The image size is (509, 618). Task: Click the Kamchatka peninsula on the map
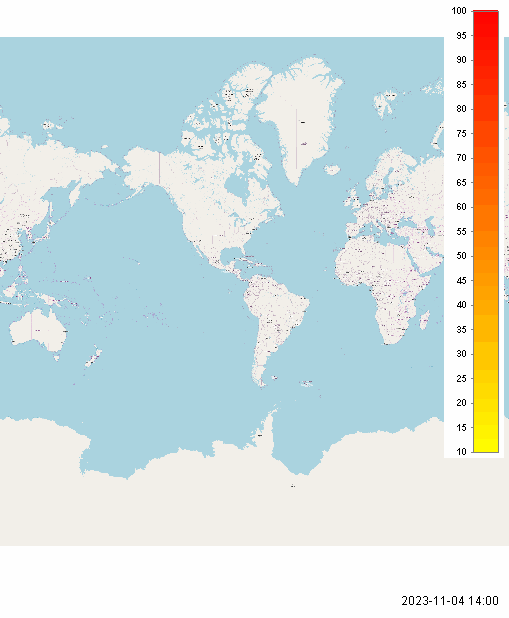coord(75,193)
